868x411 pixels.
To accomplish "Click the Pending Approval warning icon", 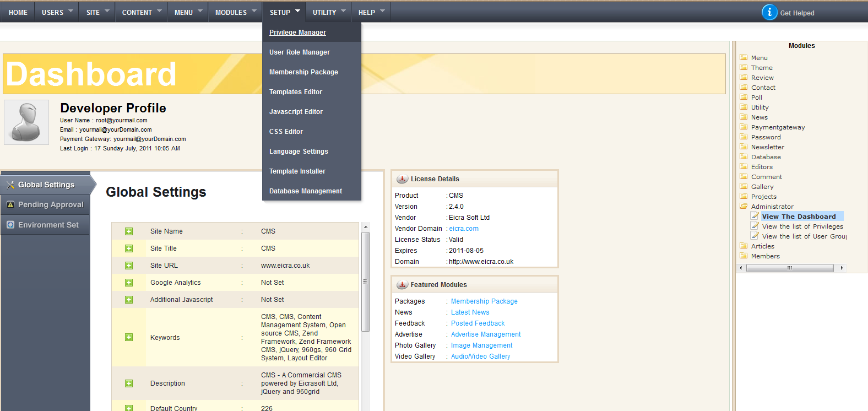I will 10,205.
